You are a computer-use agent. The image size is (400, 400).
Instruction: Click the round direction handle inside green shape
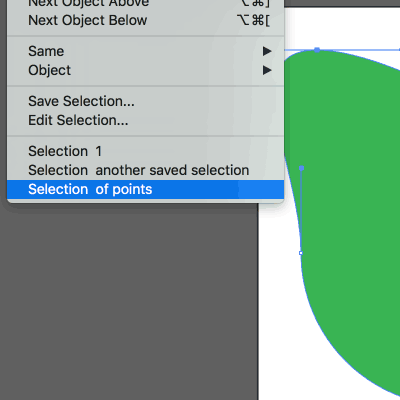302,169
